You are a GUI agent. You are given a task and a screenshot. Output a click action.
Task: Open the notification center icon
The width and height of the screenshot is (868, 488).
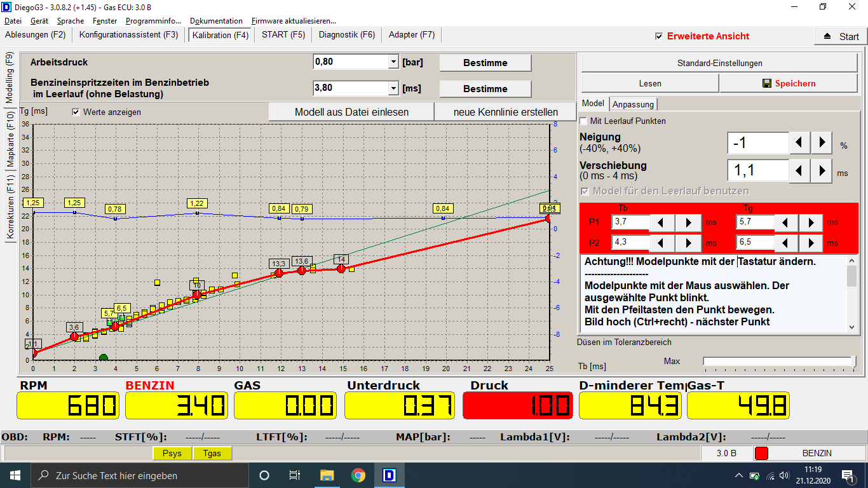(848, 475)
